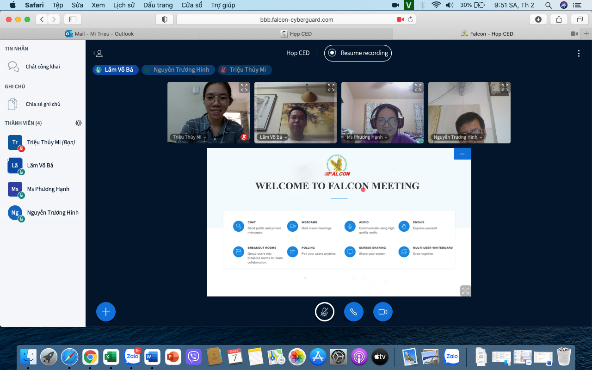Open the three-dot options menu
The image size is (592, 370).
tap(578, 53)
